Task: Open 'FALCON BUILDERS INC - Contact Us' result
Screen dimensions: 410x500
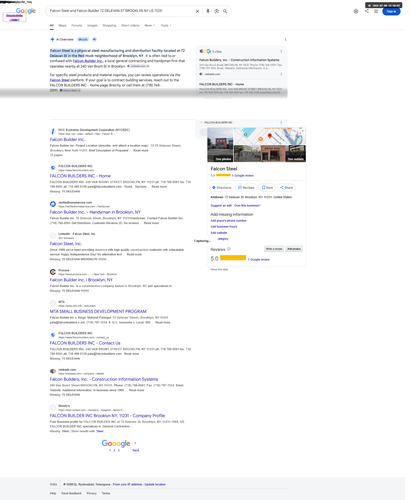Action: tap(85, 343)
